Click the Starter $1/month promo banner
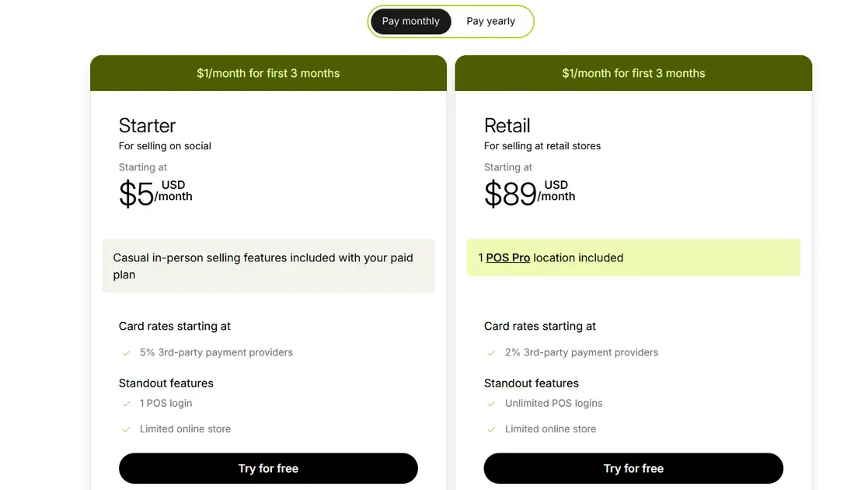 tap(268, 73)
